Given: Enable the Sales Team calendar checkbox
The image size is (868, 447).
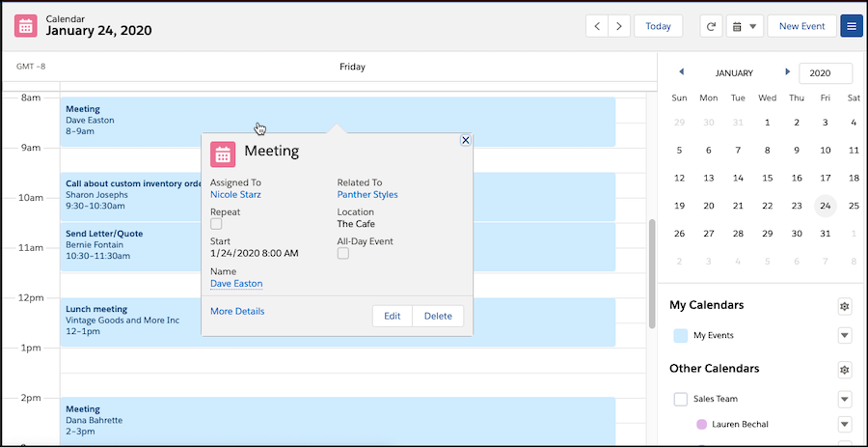Looking at the screenshot, I should pyautogui.click(x=680, y=399).
